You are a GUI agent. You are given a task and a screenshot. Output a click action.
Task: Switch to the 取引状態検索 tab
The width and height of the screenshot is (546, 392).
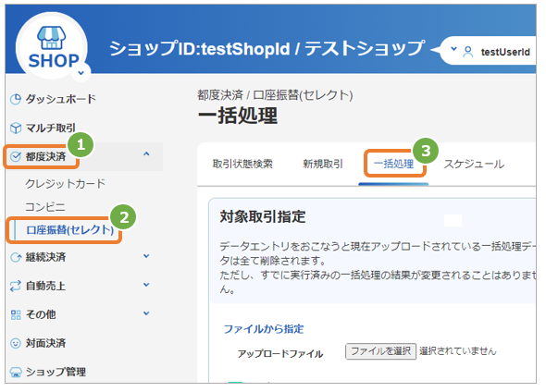click(x=242, y=164)
